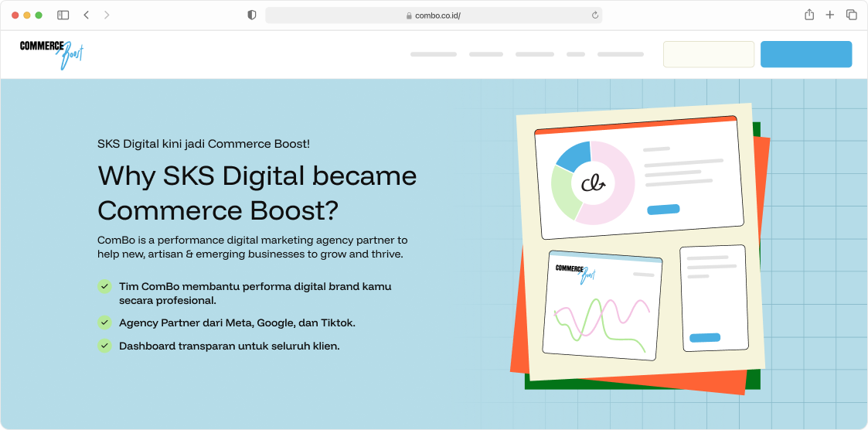Image resolution: width=868 pixels, height=430 pixels.
Task: Click blue button in the narrow card
Action: (705, 337)
